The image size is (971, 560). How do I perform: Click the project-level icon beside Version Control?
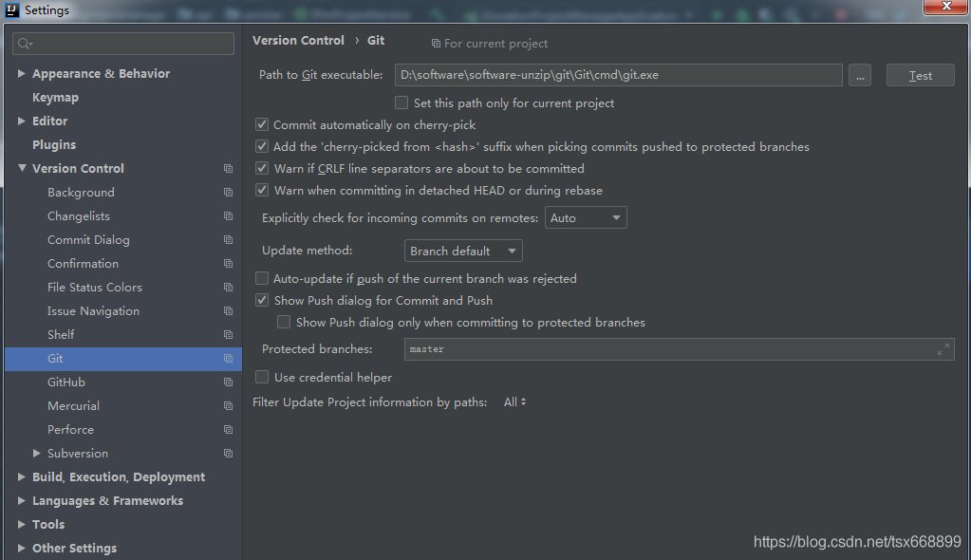pyautogui.click(x=228, y=169)
